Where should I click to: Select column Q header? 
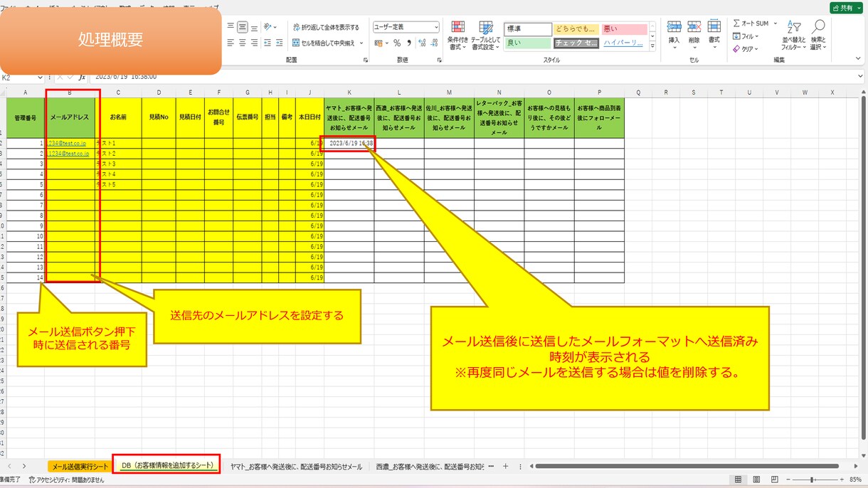point(637,92)
